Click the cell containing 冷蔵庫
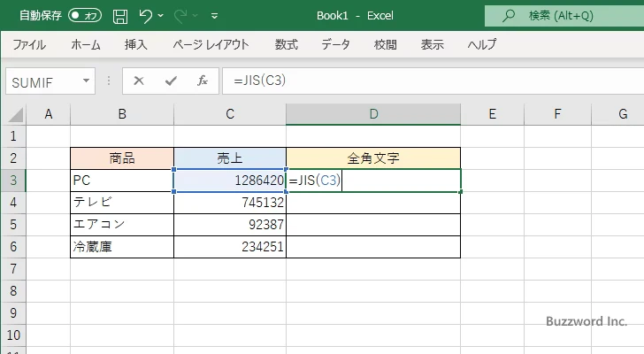Image resolution: width=644 pixels, height=354 pixels. (122, 247)
